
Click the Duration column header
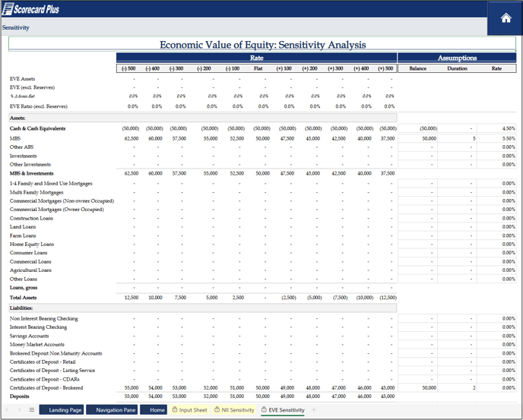[458, 68]
